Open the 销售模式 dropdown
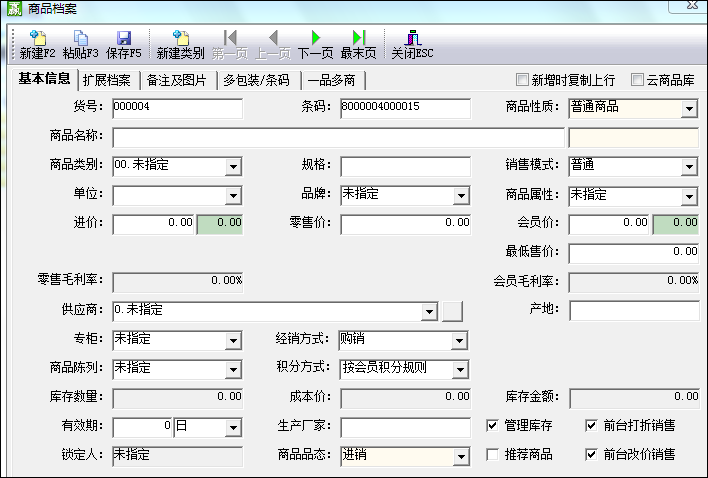The height and width of the screenshot is (478, 708). tap(689, 167)
